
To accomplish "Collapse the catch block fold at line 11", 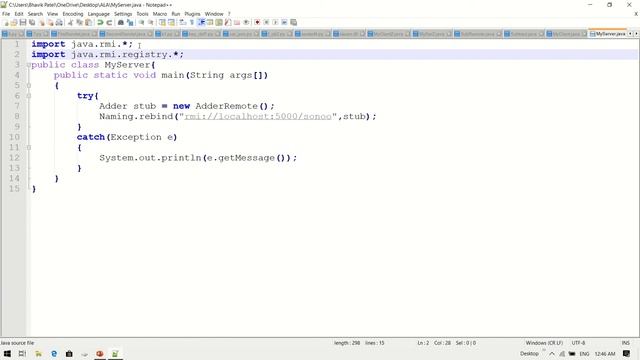I will coord(29,147).
